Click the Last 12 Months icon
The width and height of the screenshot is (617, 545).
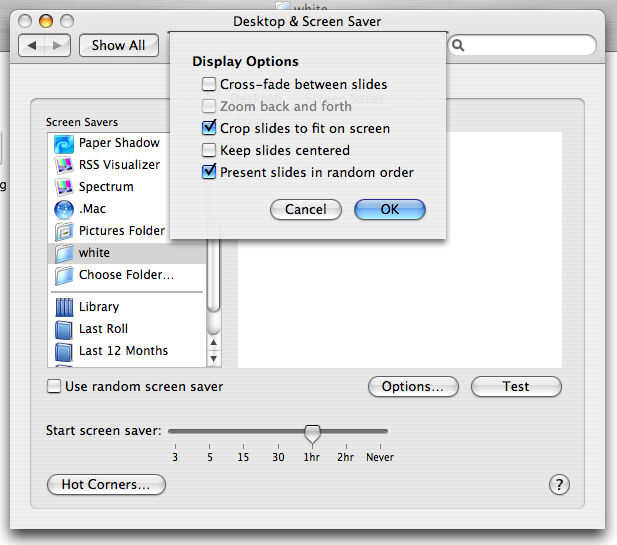click(x=64, y=351)
